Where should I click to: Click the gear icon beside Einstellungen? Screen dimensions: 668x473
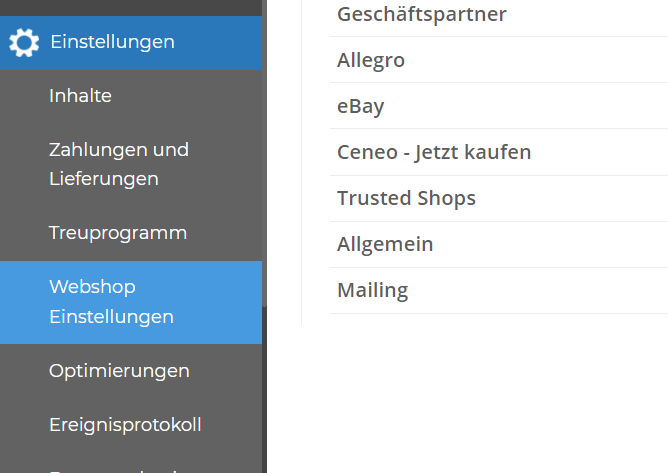(x=23, y=43)
